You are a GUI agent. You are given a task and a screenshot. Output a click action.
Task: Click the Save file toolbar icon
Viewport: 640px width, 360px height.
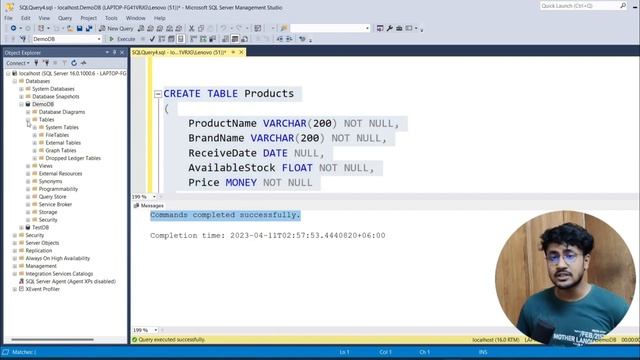pyautogui.click(x=80, y=28)
